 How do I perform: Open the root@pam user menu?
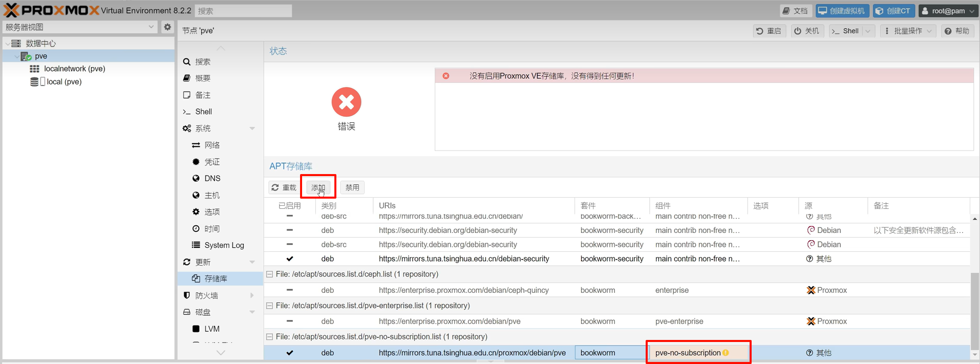(948, 11)
